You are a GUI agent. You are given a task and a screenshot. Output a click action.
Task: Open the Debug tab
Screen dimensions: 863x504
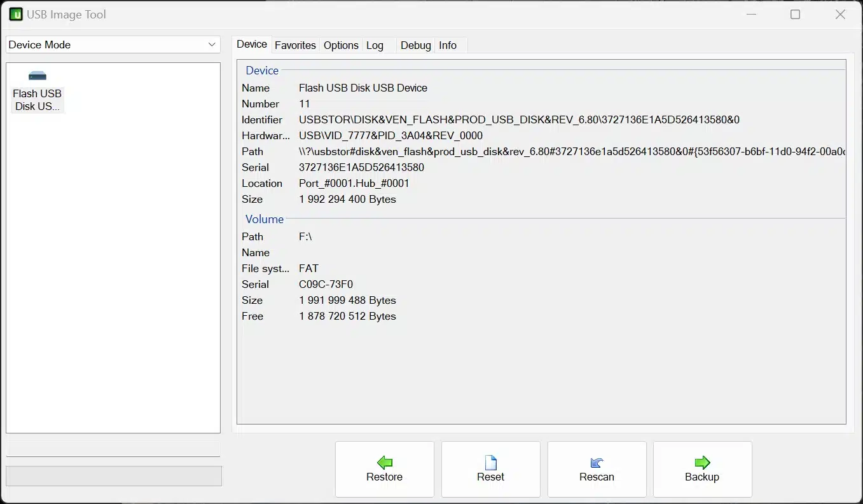[x=415, y=45]
